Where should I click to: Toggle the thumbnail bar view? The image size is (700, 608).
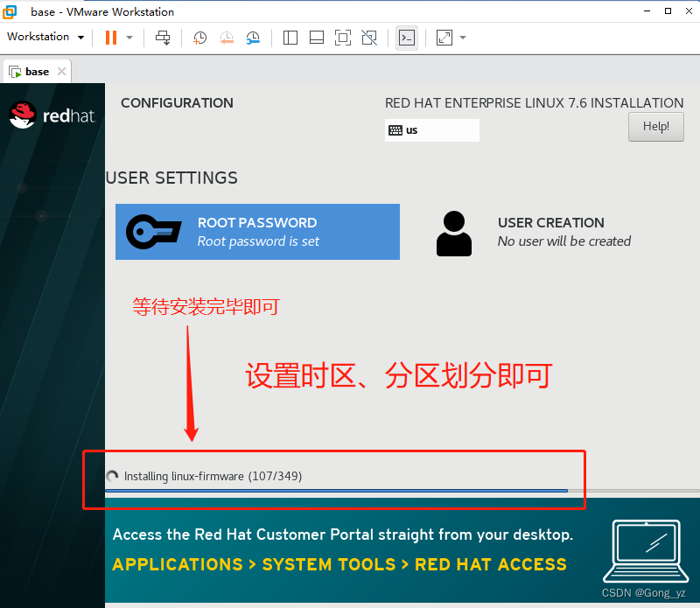tap(317, 38)
